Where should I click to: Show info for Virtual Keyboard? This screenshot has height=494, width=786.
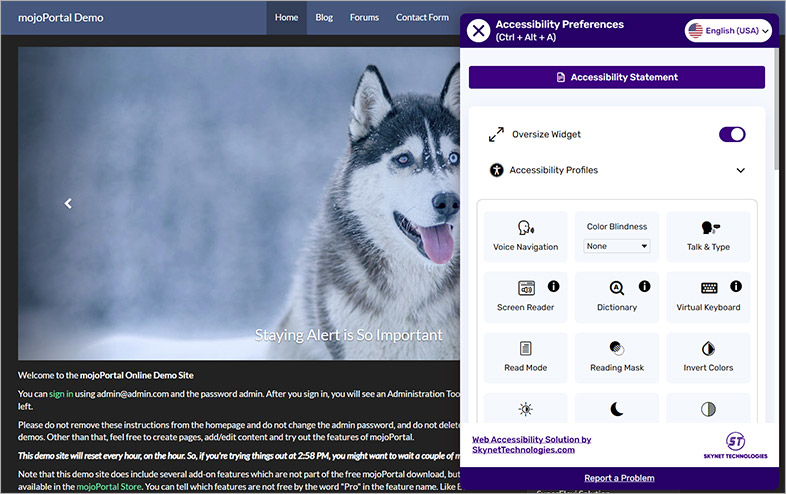tap(736, 286)
